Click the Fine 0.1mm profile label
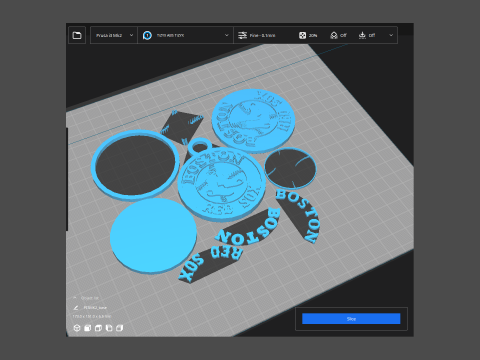The image size is (480, 360). coord(262,35)
